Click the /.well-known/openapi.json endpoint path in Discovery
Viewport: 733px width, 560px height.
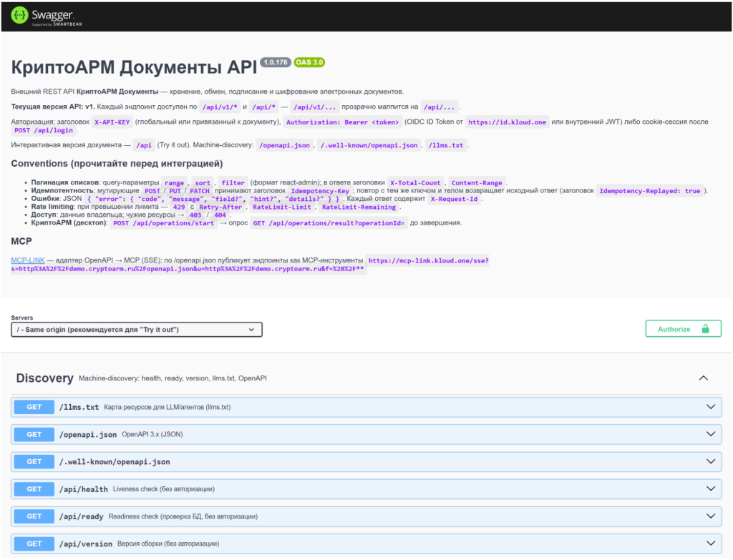(115, 462)
